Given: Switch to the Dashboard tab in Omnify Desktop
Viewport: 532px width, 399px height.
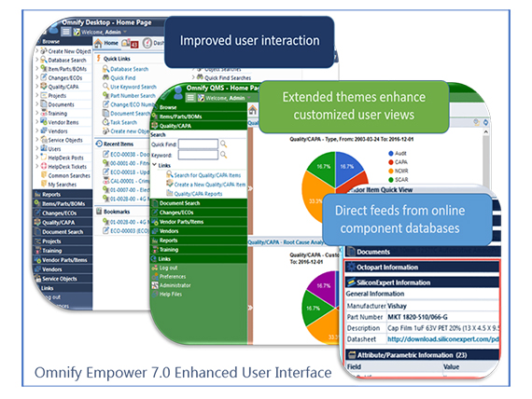Looking at the screenshot, I should pyautogui.click(x=153, y=44).
